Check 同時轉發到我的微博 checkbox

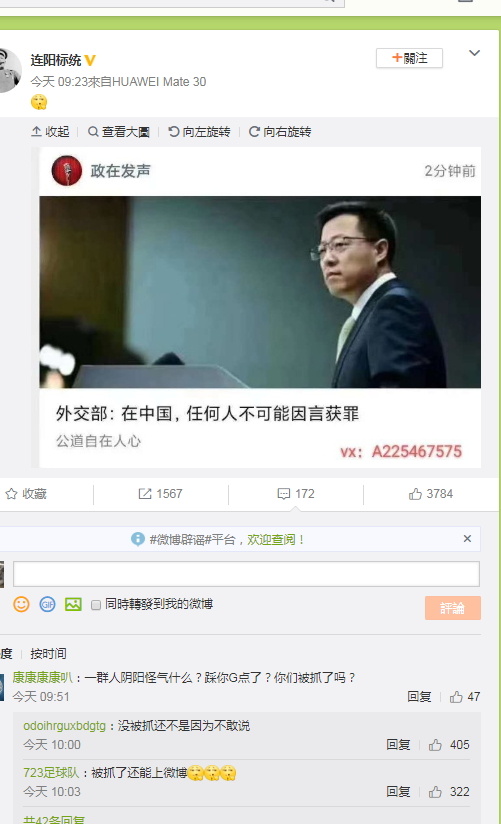coord(96,605)
